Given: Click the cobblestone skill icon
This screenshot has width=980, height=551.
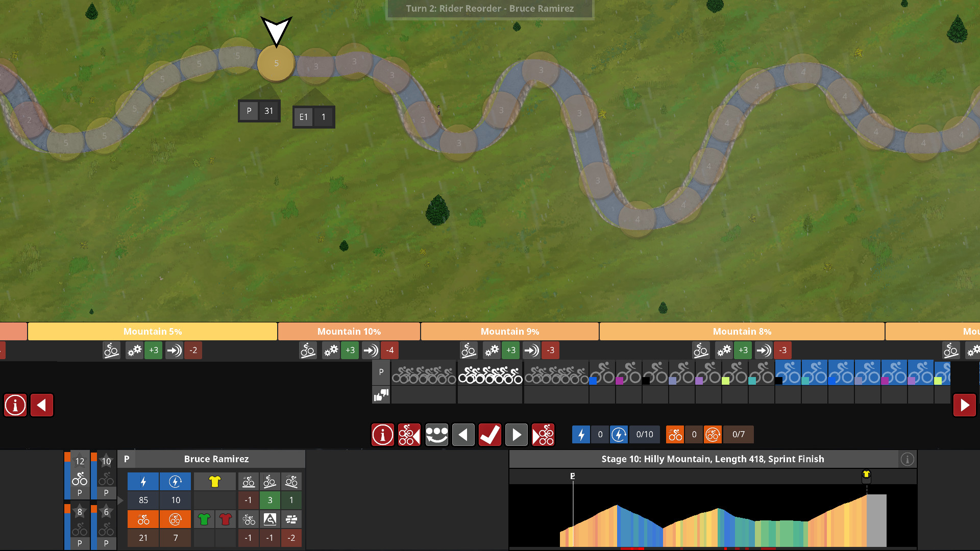Looking at the screenshot, I should tap(291, 519).
